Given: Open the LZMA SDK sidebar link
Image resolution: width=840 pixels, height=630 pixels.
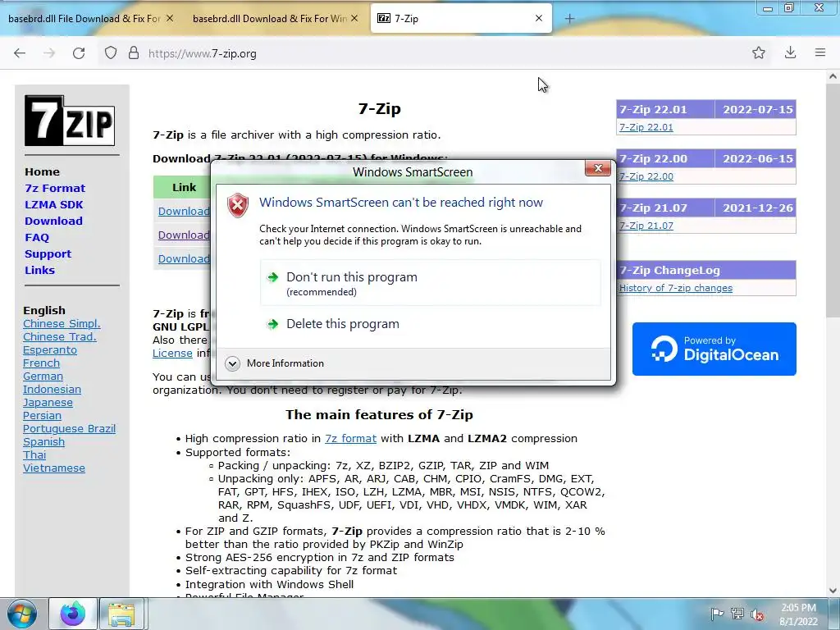Looking at the screenshot, I should pyautogui.click(x=54, y=204).
